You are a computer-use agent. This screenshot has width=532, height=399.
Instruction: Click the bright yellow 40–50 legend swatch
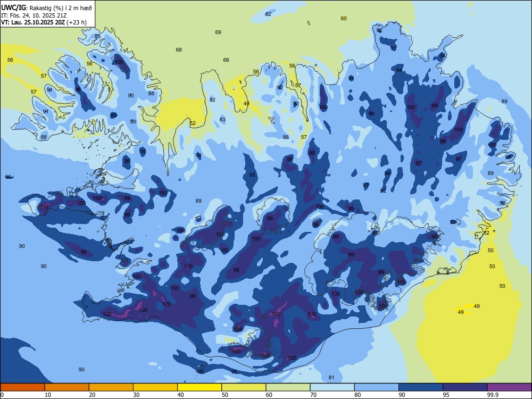pos(199,387)
